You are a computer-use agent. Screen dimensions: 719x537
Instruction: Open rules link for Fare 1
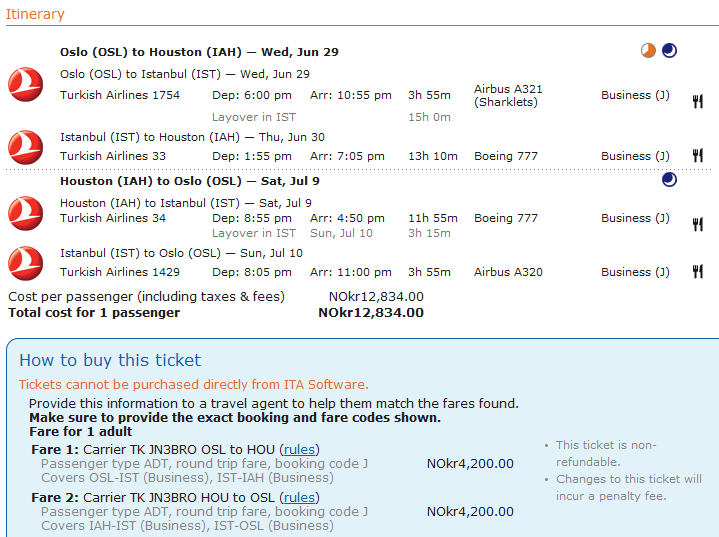299,450
